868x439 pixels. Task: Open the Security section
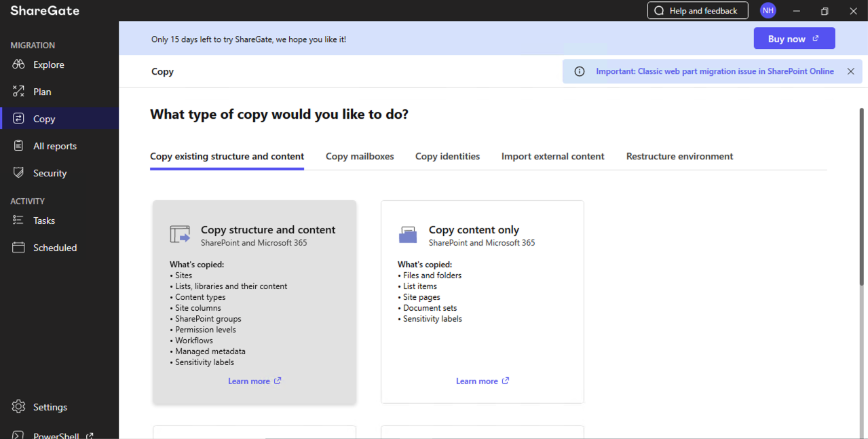(60, 173)
